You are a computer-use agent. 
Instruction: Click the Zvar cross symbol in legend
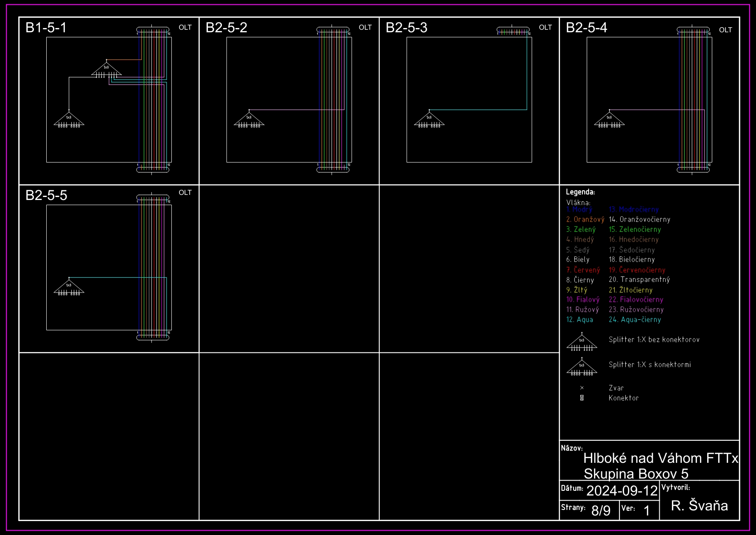click(582, 388)
